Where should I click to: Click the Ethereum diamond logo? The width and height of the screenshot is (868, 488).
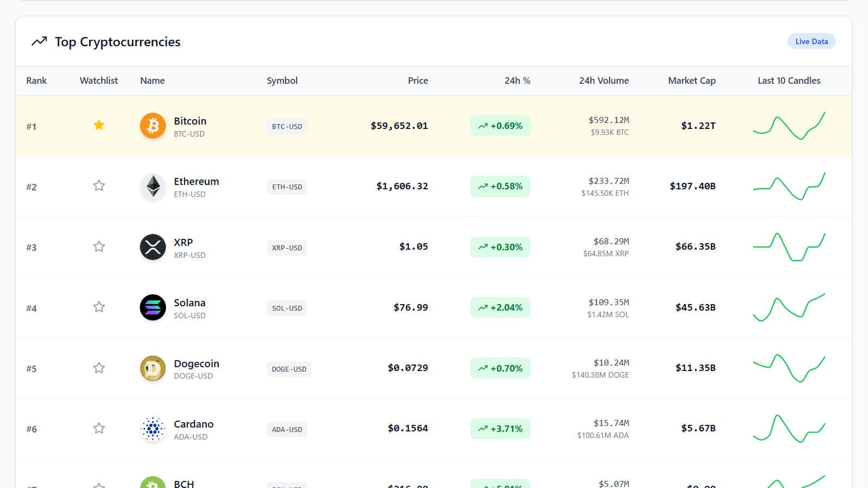[x=153, y=187]
